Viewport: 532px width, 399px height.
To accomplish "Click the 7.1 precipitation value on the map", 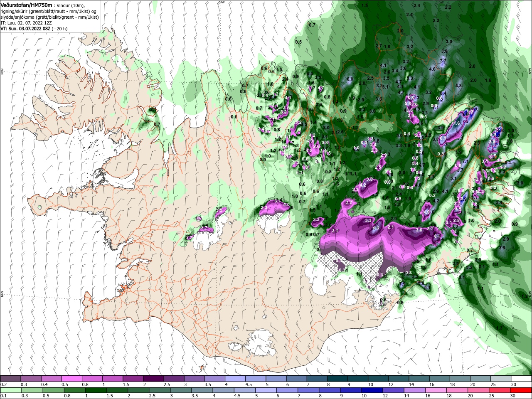I will 465,161.
